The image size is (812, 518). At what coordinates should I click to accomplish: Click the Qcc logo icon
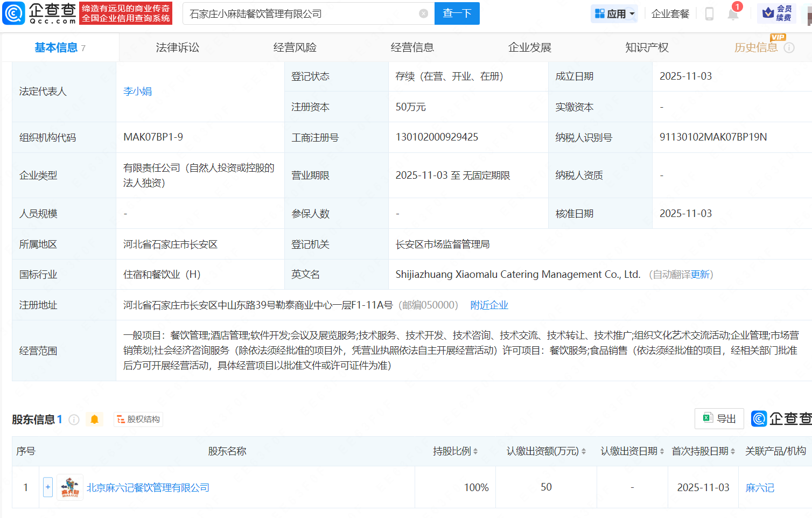point(14,13)
